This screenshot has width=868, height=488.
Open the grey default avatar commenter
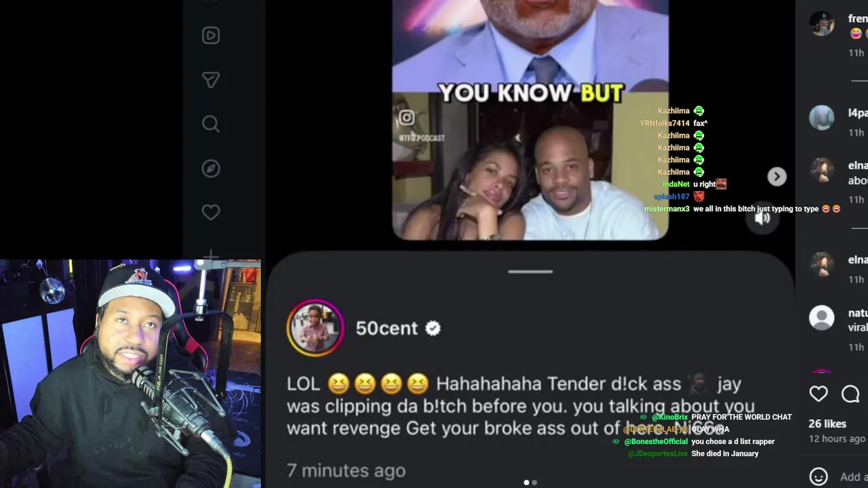[822, 318]
